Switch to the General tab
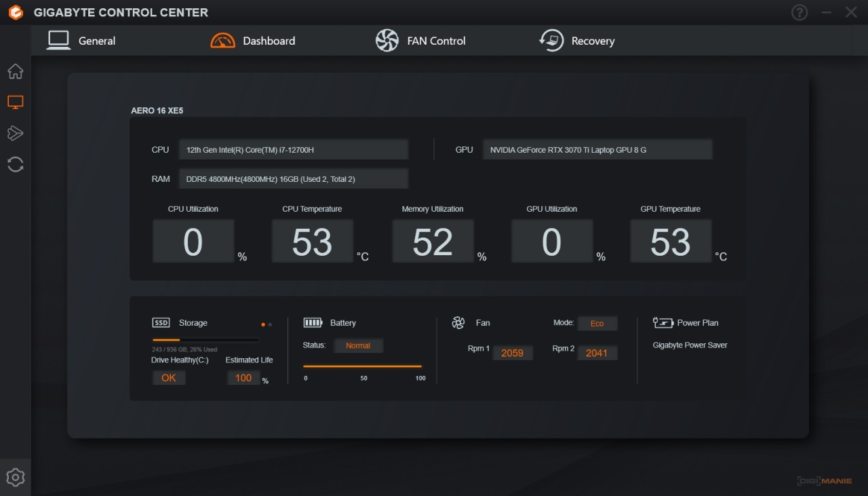868x496 pixels. 81,41
